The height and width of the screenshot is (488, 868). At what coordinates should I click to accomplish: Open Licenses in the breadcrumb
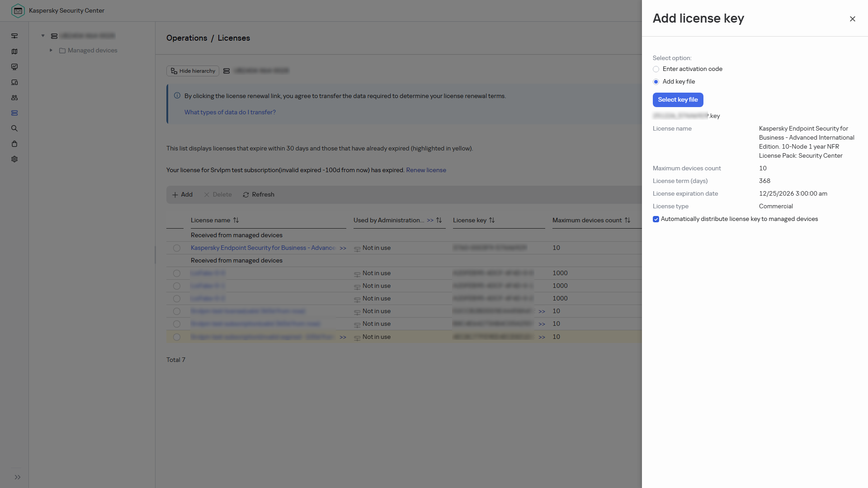tap(234, 38)
